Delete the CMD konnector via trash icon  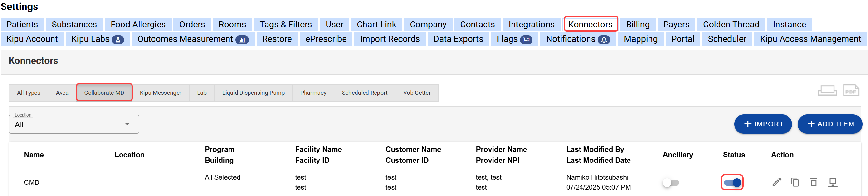click(x=814, y=182)
